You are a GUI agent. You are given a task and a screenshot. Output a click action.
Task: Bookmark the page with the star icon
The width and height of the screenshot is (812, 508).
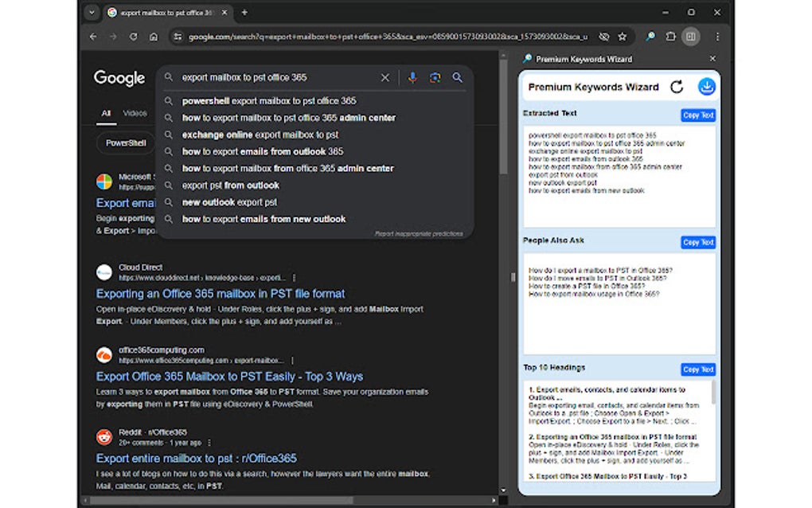[x=623, y=37]
